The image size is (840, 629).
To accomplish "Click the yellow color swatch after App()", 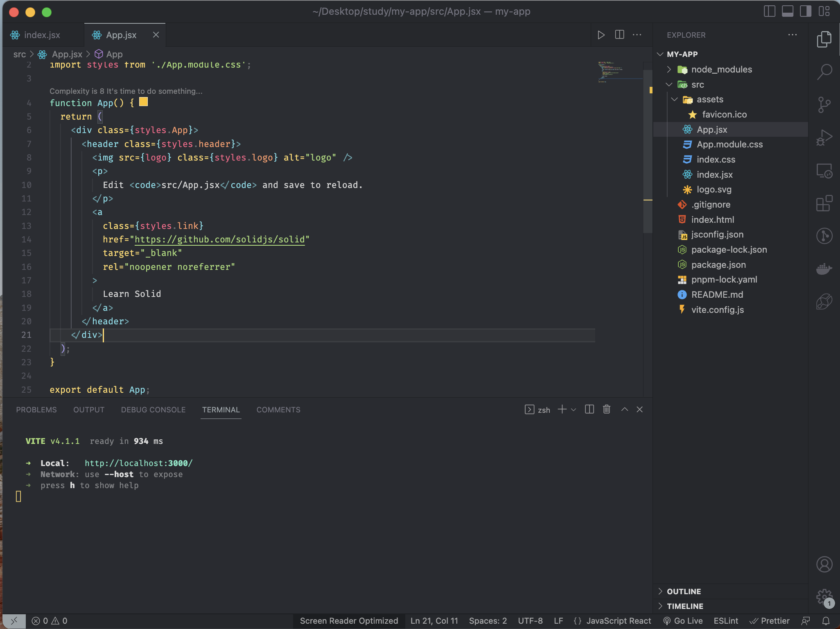I will (x=143, y=102).
